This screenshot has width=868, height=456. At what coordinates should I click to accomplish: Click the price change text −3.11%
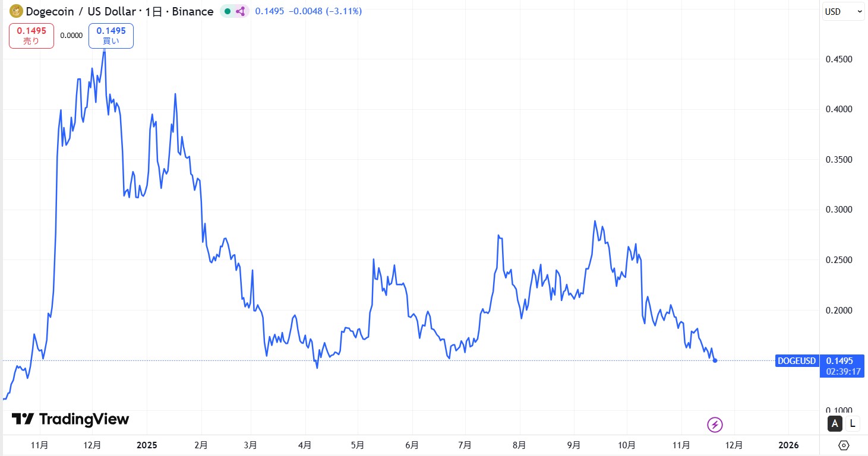pyautogui.click(x=343, y=11)
